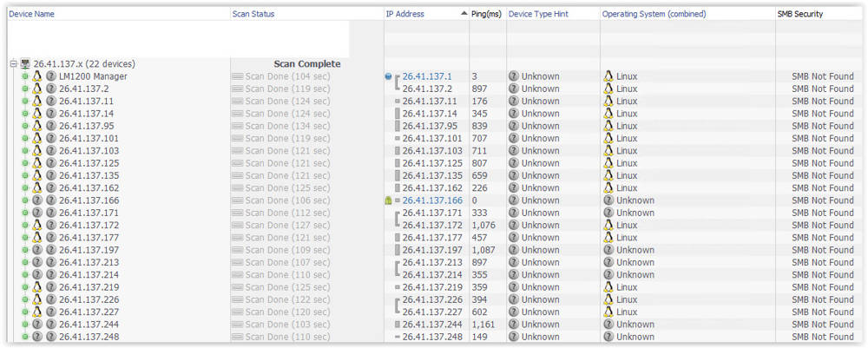Click the Operating System (combined) column header
Viewport: 868px width, 348px height.
click(654, 14)
